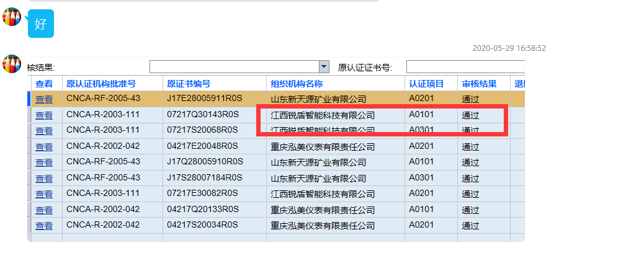644x253 pixels.
Task: Click 山东新天源矿业有限公司 in the J17Q28005910R0S row
Action: tap(318, 162)
